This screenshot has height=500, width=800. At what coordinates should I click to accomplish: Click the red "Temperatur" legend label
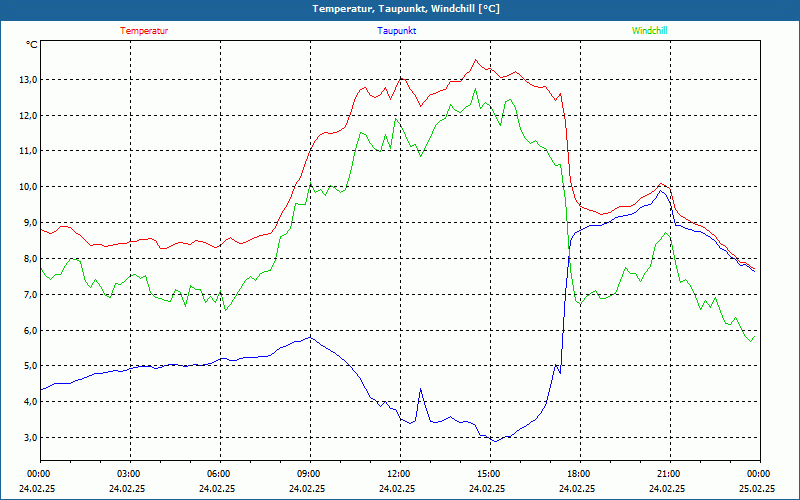click(144, 31)
